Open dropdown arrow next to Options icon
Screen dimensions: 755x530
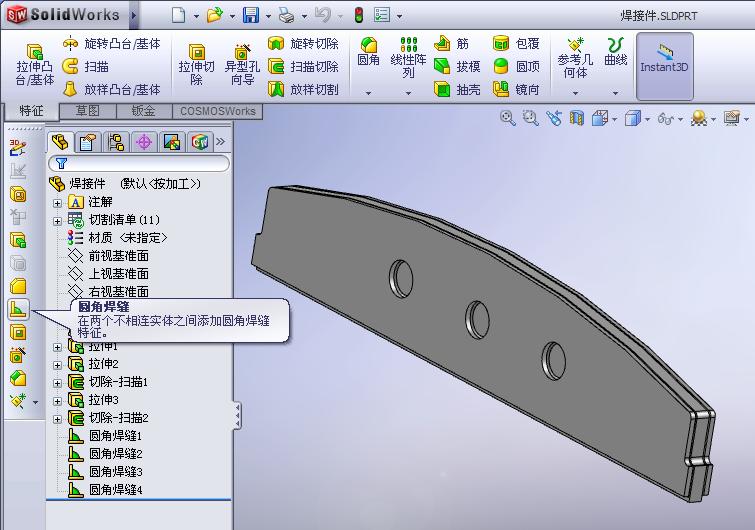(400, 16)
